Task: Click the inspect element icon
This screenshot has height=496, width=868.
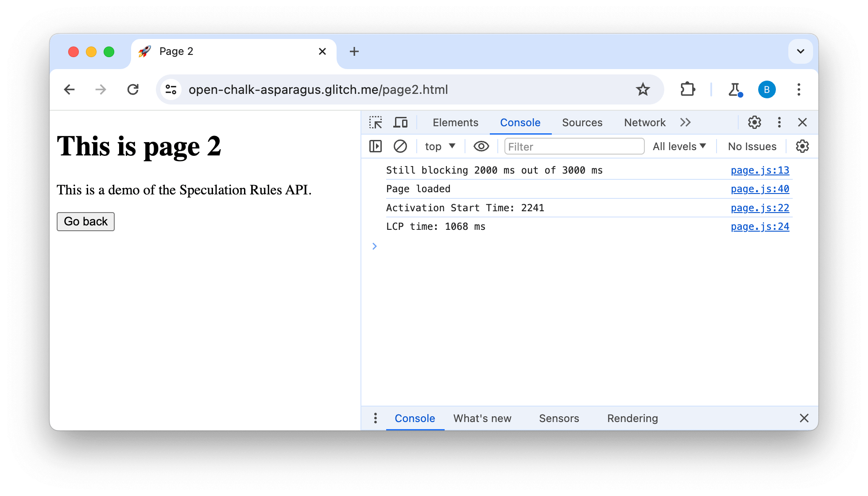Action: tap(376, 122)
